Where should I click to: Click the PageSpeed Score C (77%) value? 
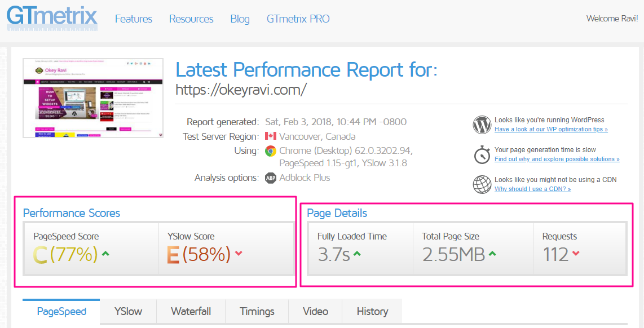tap(65, 255)
